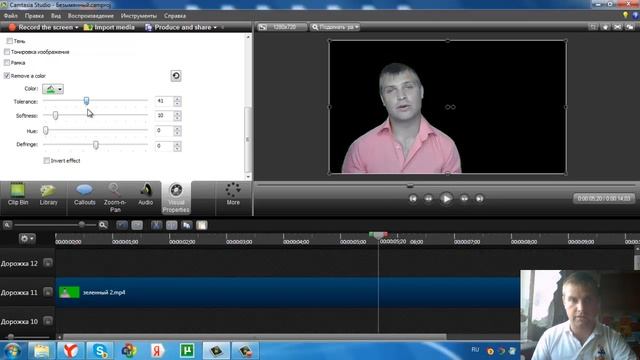Show More task tabs
The width and height of the screenshot is (640, 360).
(233, 194)
